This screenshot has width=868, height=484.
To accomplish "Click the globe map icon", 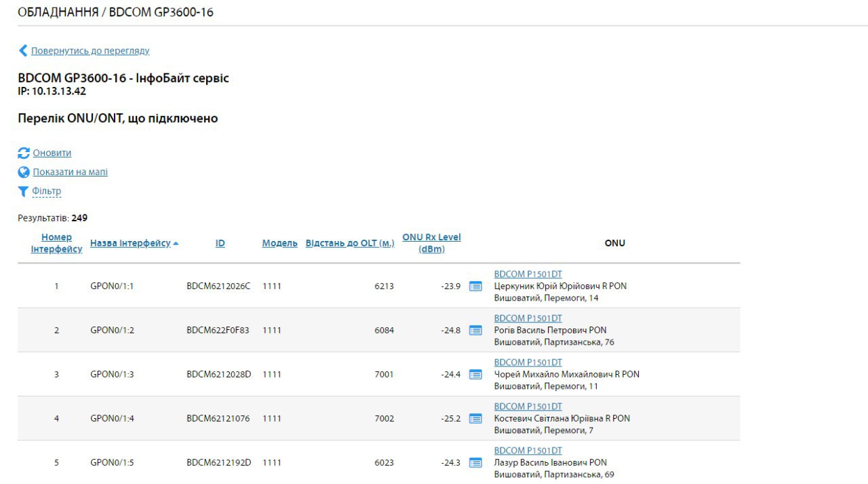I will tap(24, 172).
